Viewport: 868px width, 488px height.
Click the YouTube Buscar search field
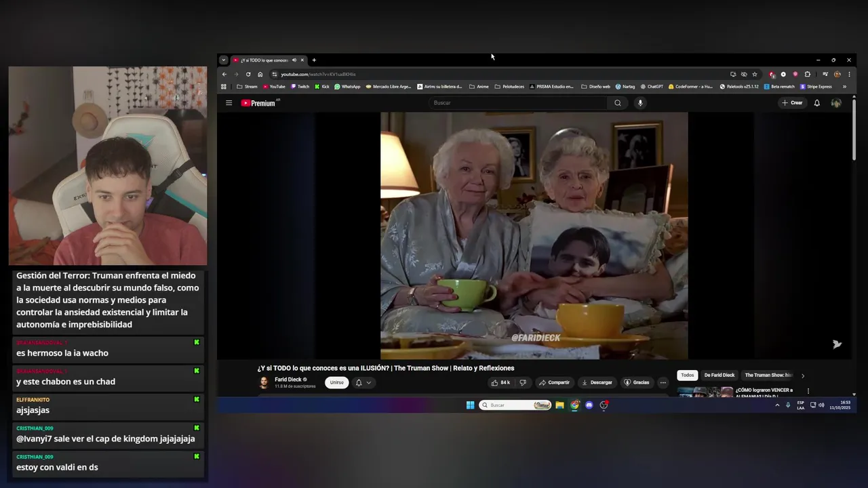[x=519, y=103]
